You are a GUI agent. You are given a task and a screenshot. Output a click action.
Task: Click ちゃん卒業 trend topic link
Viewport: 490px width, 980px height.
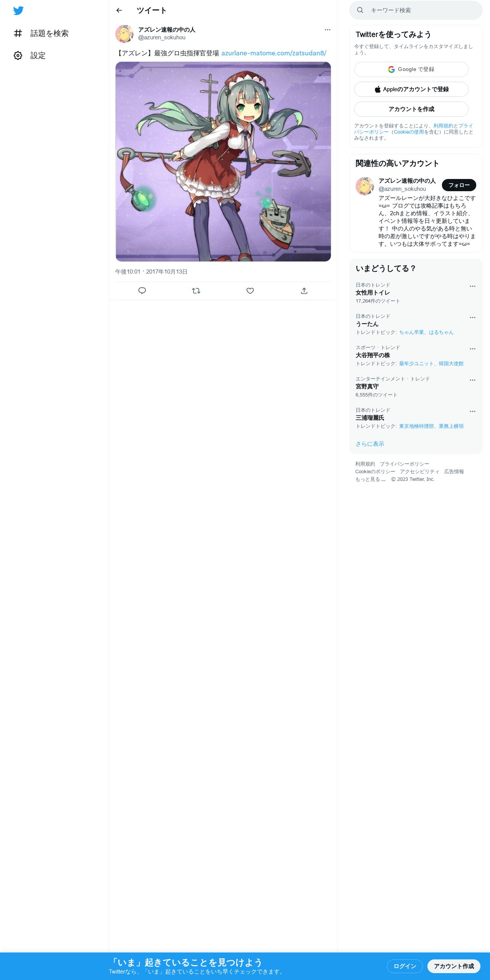pyautogui.click(x=411, y=332)
